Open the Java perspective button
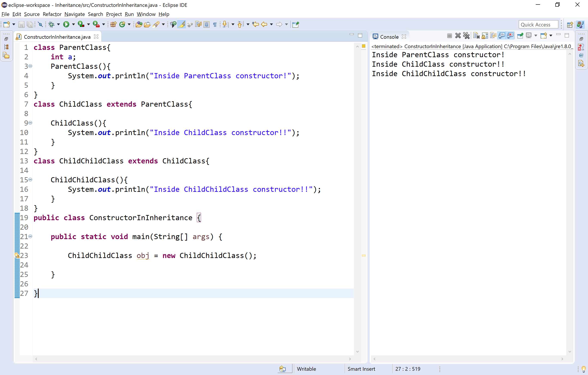Image resolution: width=588 pixels, height=375 pixels. [x=580, y=25]
